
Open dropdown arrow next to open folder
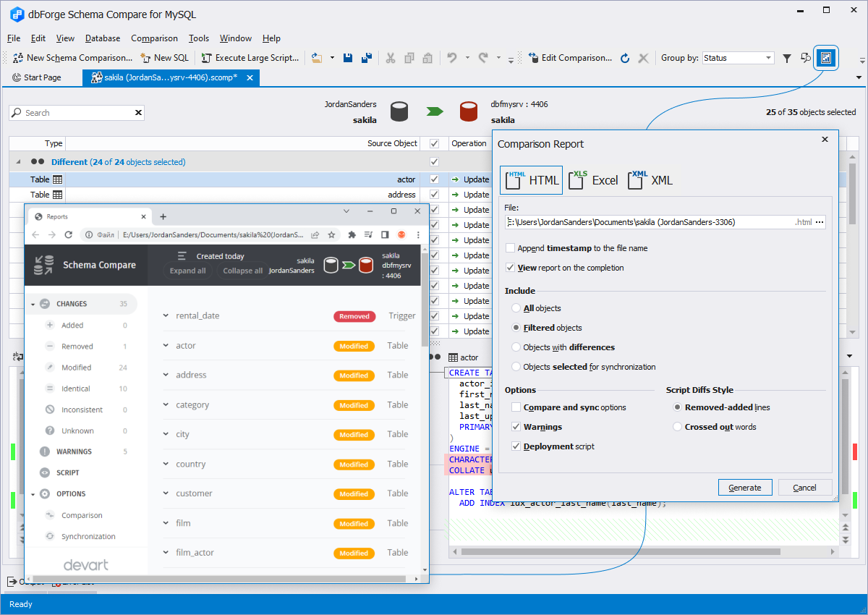(x=332, y=58)
